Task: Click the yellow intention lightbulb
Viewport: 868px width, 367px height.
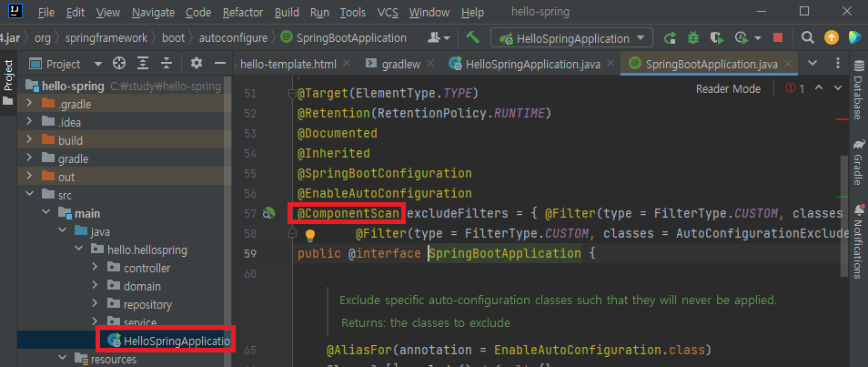Action: tap(310, 235)
